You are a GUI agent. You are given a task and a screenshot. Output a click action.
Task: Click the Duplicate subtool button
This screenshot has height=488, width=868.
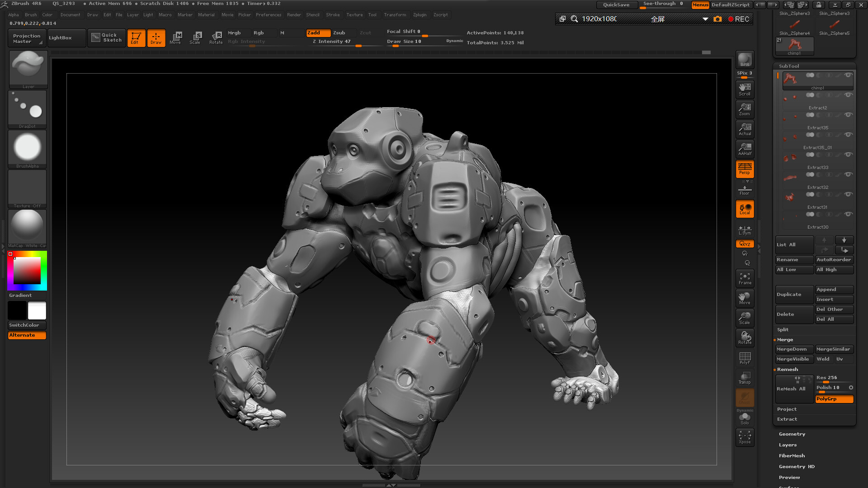click(x=794, y=294)
